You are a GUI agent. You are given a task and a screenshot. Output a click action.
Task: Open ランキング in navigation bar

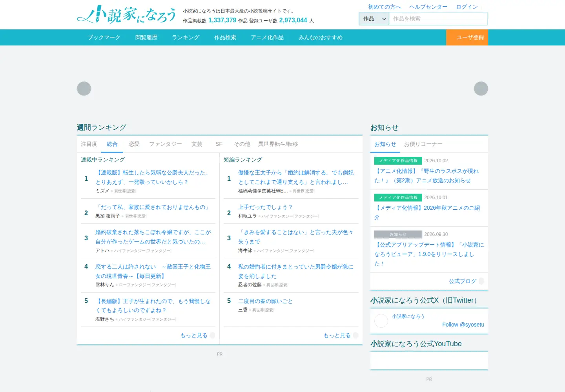[186, 37]
